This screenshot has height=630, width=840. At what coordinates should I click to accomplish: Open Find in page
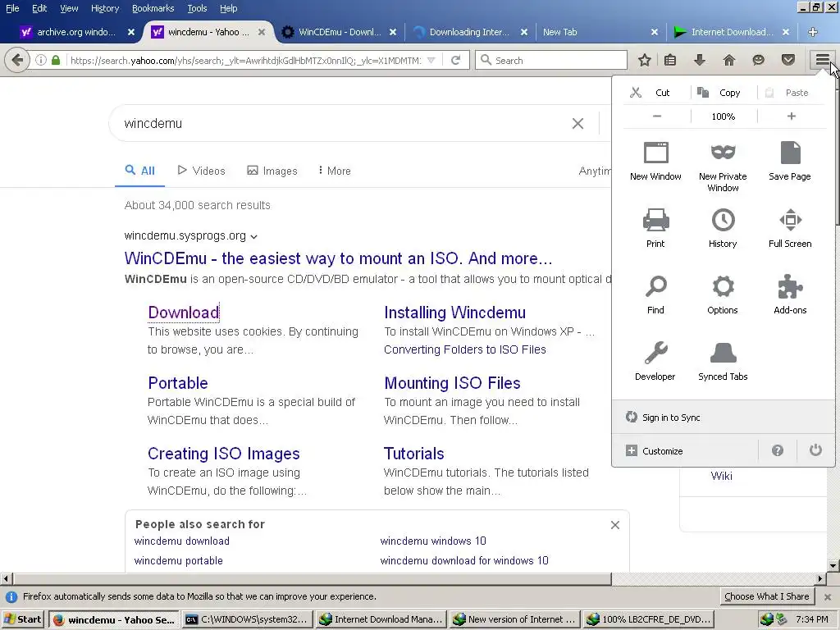coord(655,294)
